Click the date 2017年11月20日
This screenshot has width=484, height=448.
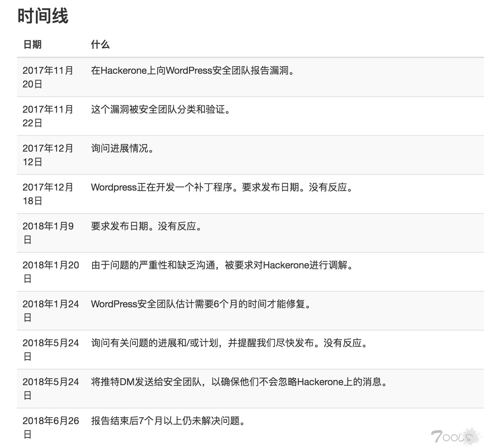48,77
